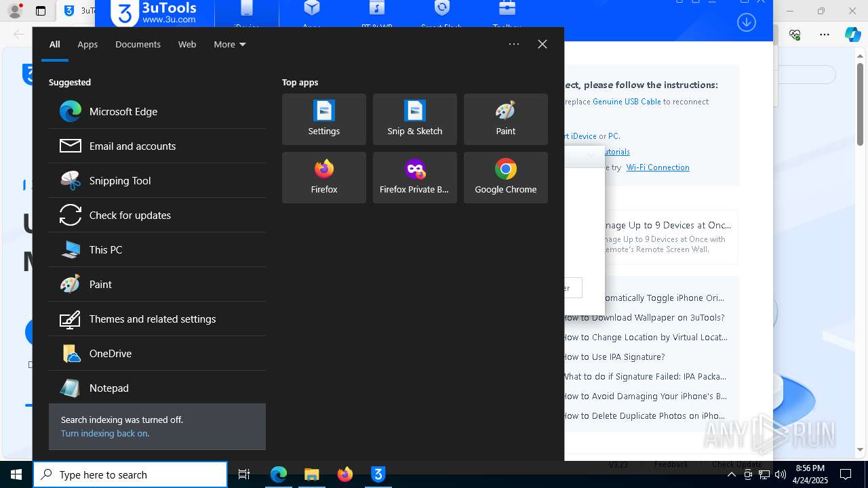Open Edge browser essentials heart icon

(795, 35)
